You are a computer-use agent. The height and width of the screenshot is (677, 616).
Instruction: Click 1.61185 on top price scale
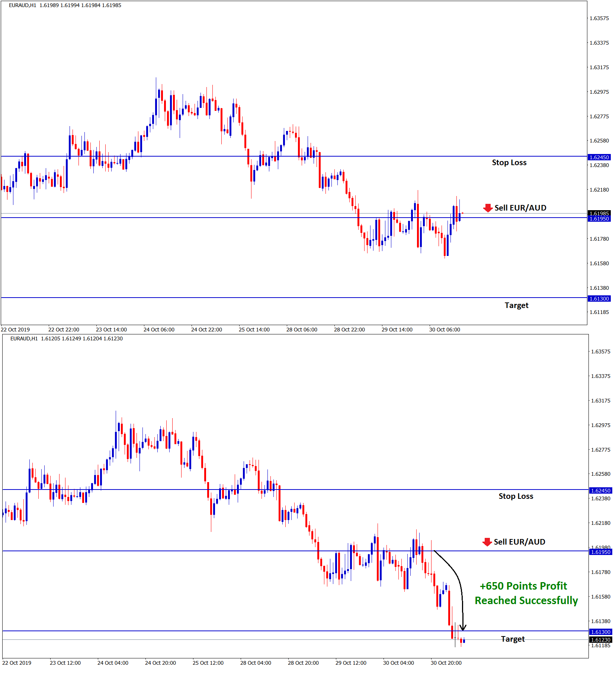[599, 312]
